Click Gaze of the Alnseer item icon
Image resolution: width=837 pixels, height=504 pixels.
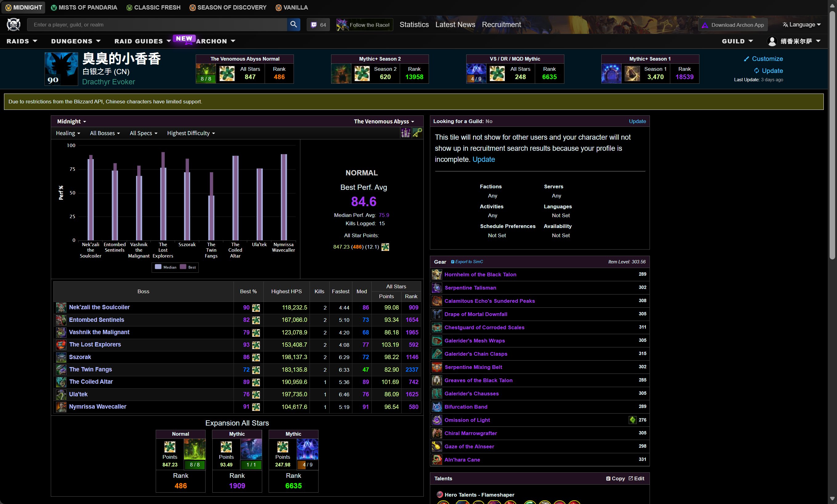point(437,446)
